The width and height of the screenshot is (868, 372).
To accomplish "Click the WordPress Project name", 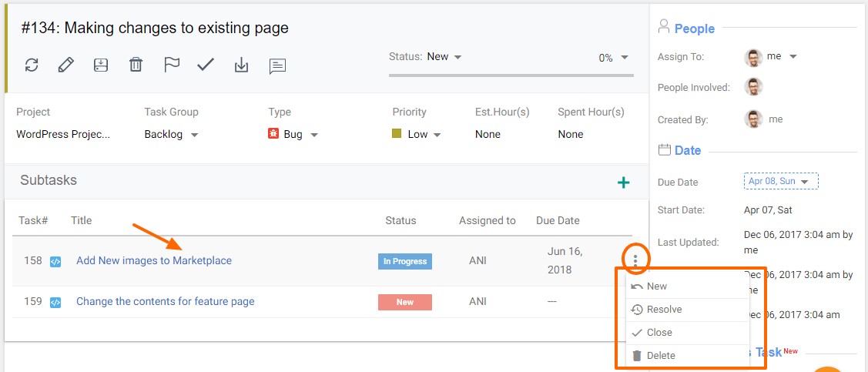I will click(x=63, y=134).
